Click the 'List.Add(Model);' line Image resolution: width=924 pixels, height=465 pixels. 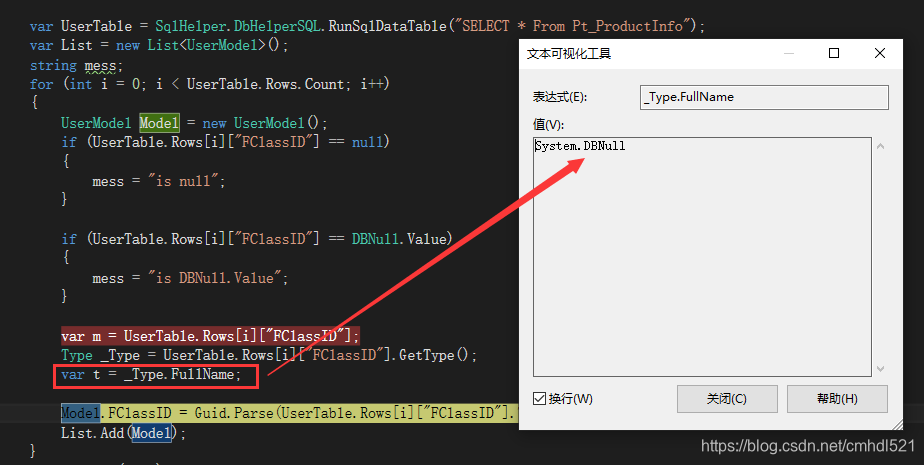point(123,433)
